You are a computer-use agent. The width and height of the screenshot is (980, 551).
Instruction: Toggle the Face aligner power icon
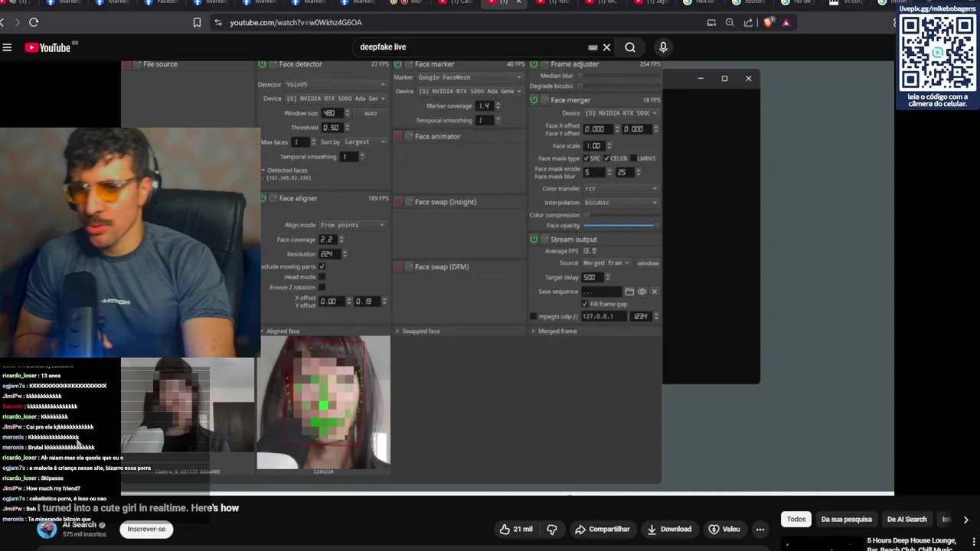click(x=263, y=198)
